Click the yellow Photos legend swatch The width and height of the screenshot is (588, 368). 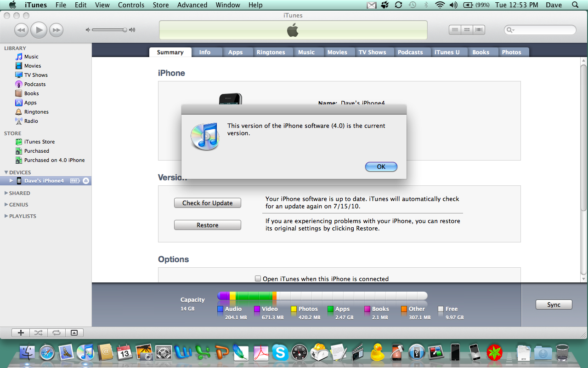[x=294, y=309]
